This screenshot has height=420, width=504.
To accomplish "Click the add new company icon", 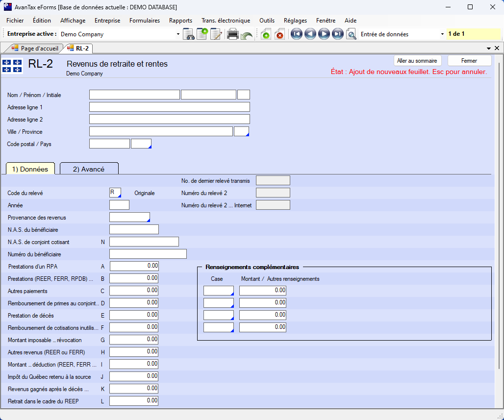I will pyautogui.click(x=202, y=34).
